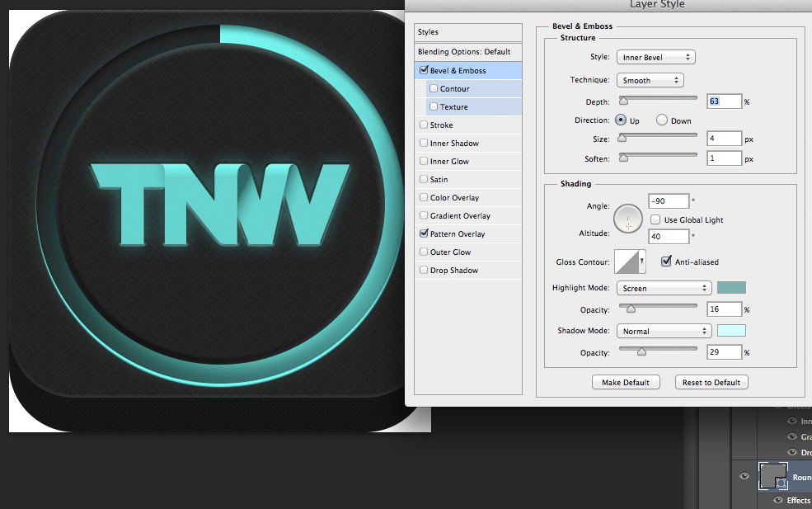This screenshot has width=812, height=509.
Task: Enable the Inner Shadow checkbox
Action: coord(424,143)
